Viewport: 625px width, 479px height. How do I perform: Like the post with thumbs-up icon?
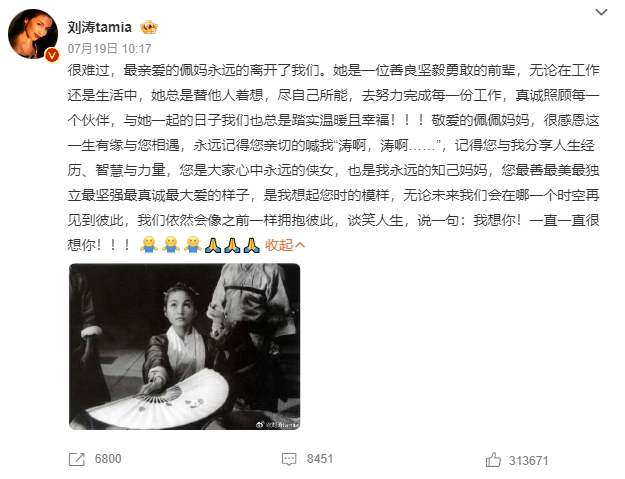tap(493, 459)
